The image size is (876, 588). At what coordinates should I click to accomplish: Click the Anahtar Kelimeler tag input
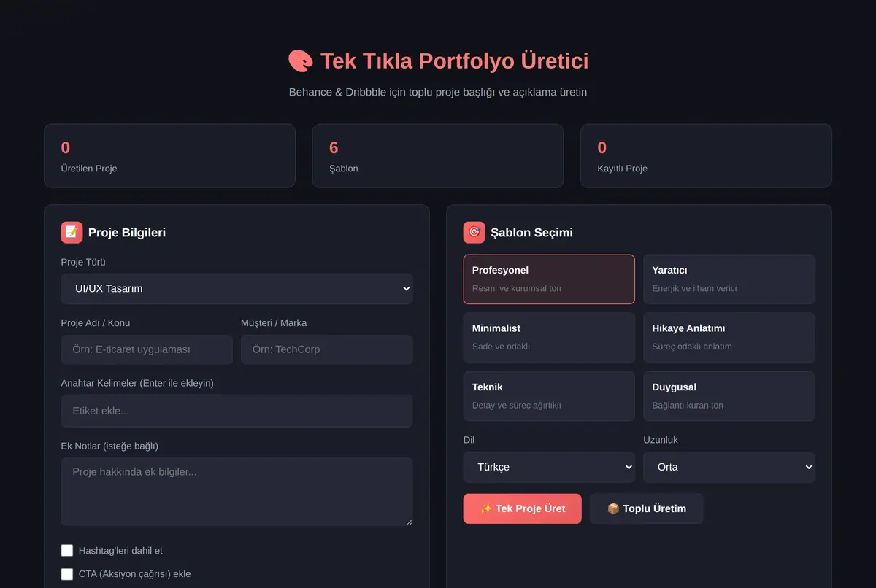[x=237, y=411]
